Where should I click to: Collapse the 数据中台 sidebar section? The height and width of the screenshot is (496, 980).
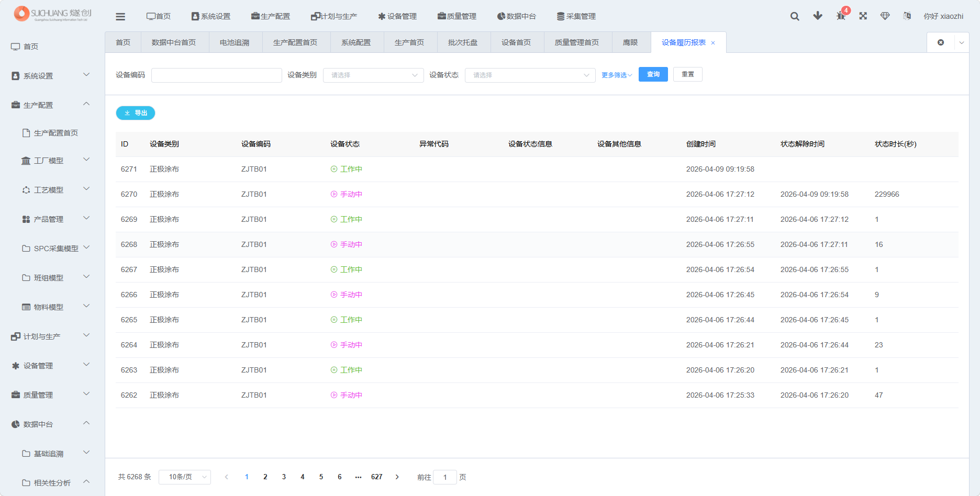86,423
